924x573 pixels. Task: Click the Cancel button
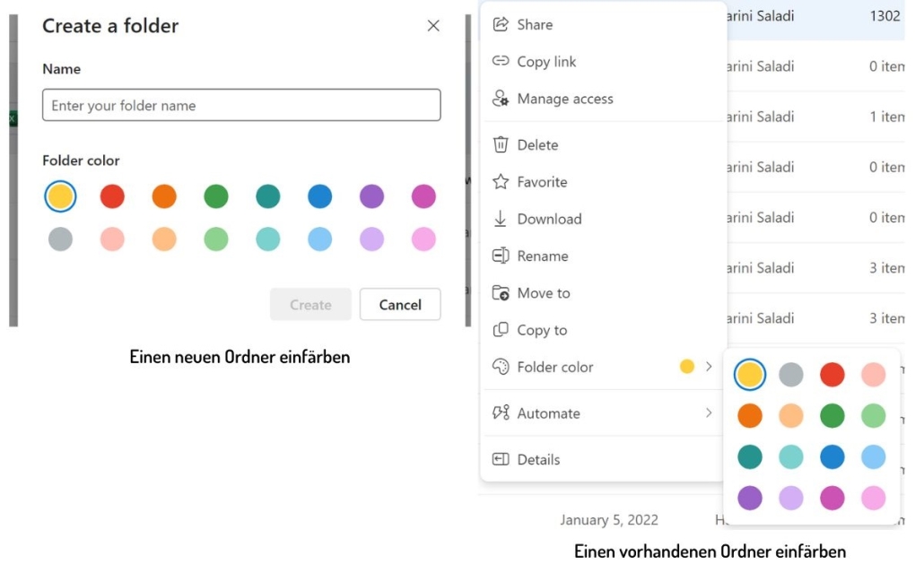tap(400, 305)
